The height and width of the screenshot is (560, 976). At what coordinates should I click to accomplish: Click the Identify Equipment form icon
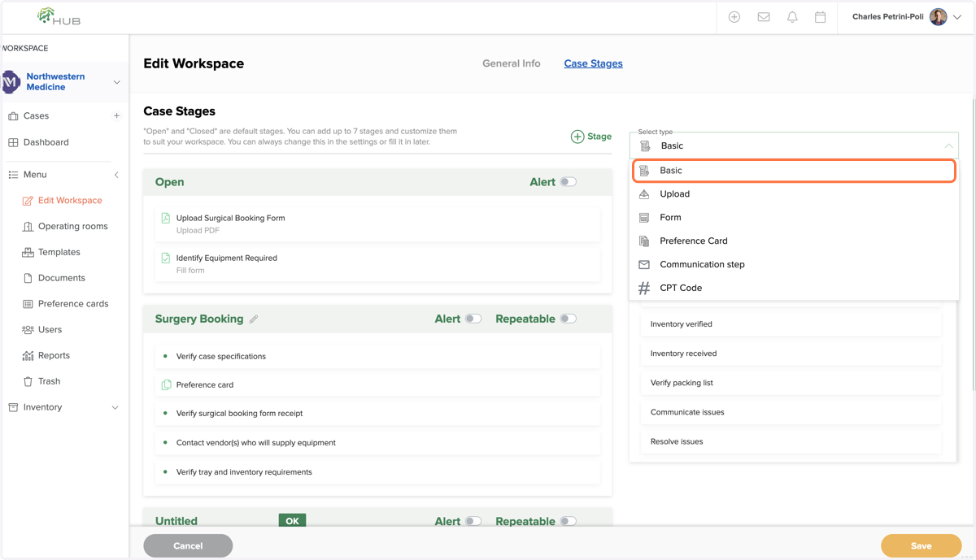pyautogui.click(x=166, y=258)
